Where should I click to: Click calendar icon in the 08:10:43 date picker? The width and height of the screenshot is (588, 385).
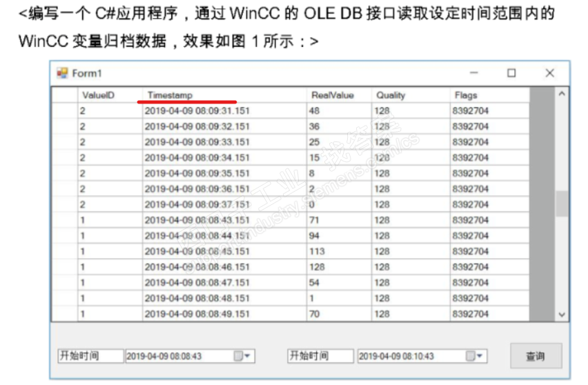[x=471, y=356]
